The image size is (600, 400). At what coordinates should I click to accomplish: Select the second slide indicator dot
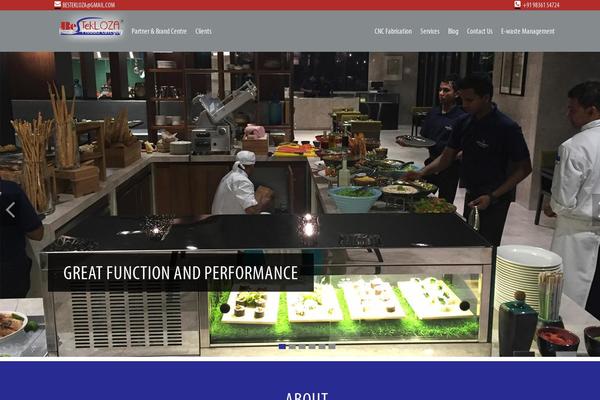pos(292,346)
